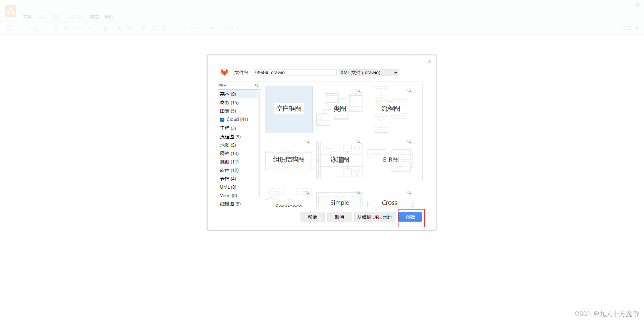Open the 文件 menu
Image resolution: width=644 pixels, height=320 pixels.
point(27,17)
